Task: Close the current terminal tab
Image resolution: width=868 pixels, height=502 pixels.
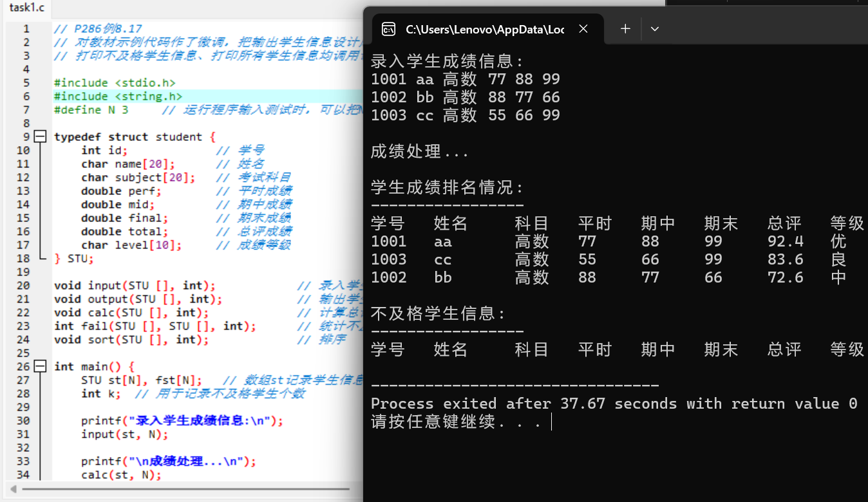Action: pos(583,28)
